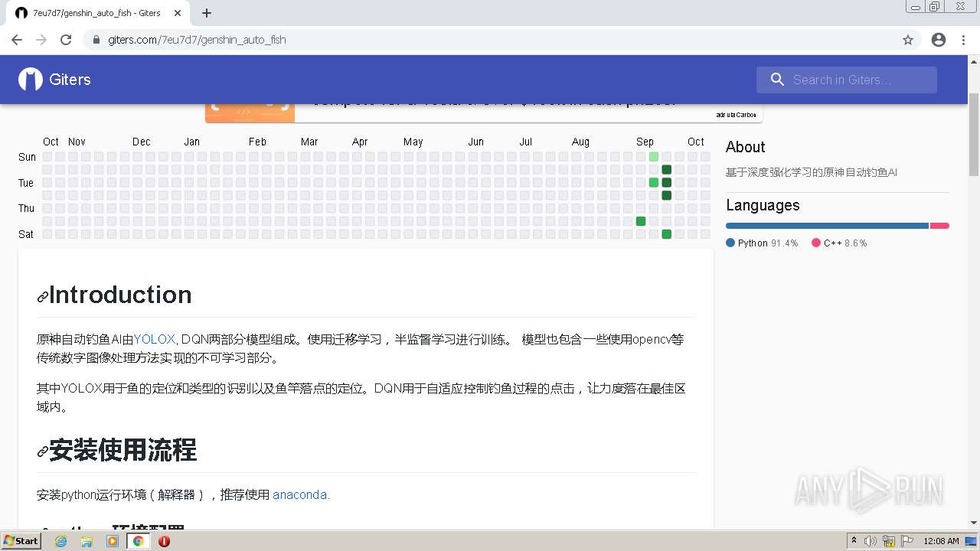Image resolution: width=980 pixels, height=551 pixels.
Task: Click the page vertical scrollbar
Action: (974, 134)
